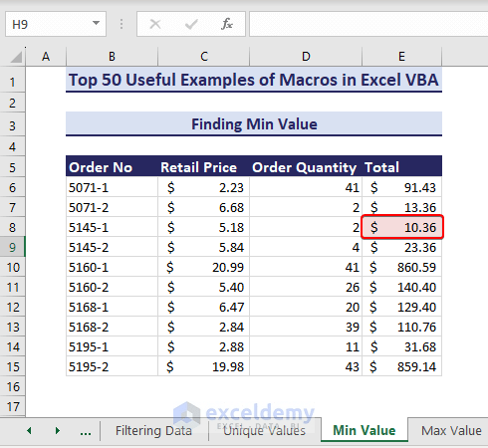Select column B header
This screenshot has width=488, height=448.
(112, 57)
